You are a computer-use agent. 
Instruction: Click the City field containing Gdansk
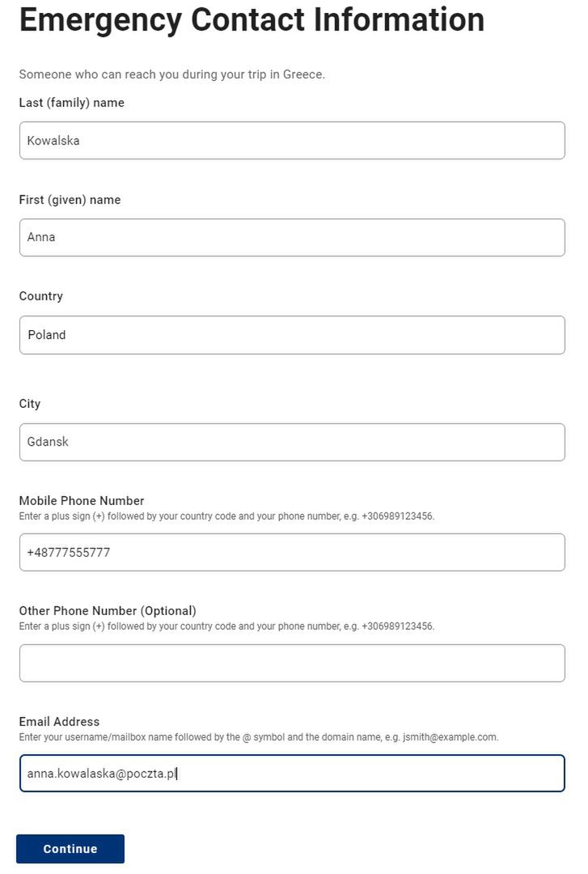click(x=291, y=443)
